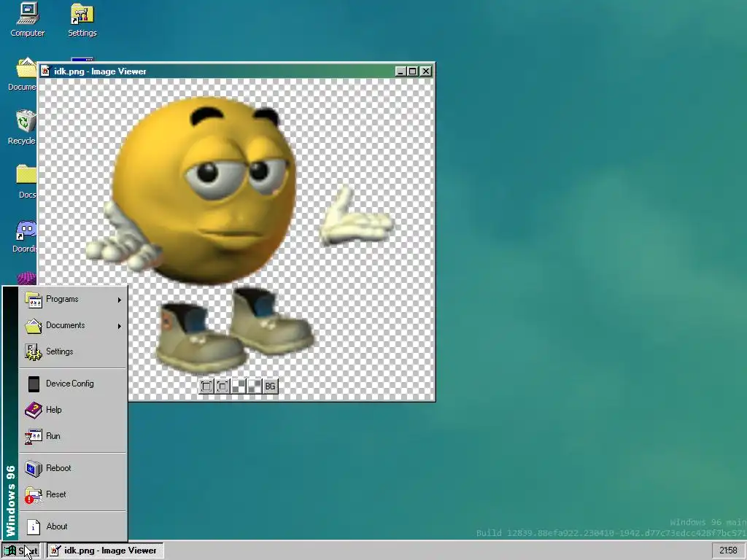The image size is (747, 560).
Task: Click the idk.png - Image Viewer title text
Action: (x=100, y=71)
